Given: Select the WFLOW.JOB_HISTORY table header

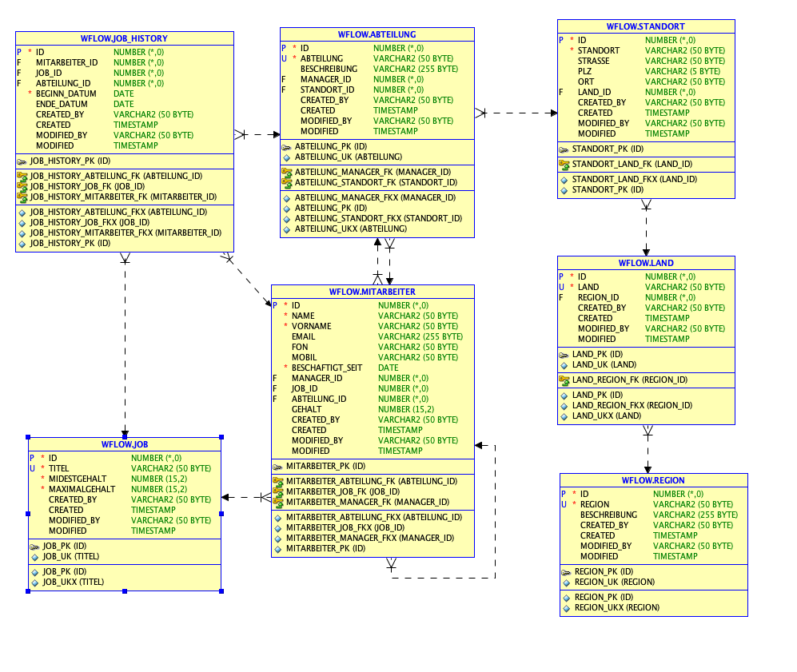Looking at the screenshot, I should pos(125,38).
